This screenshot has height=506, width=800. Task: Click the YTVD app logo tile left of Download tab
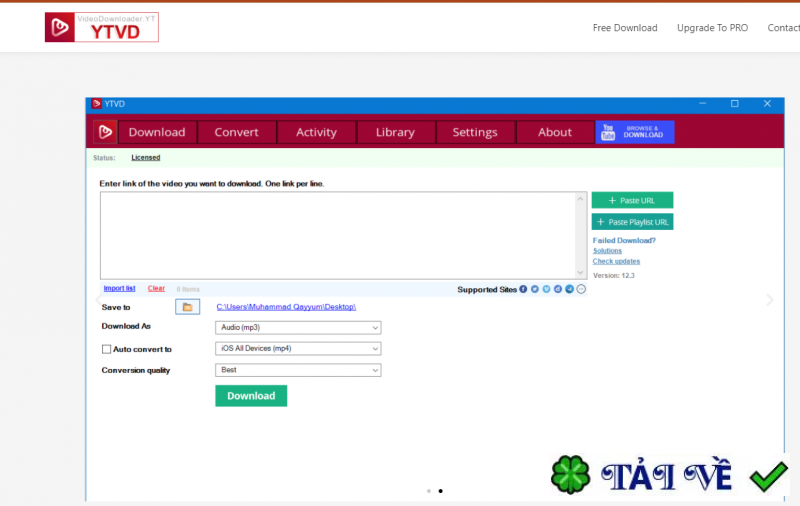point(105,132)
